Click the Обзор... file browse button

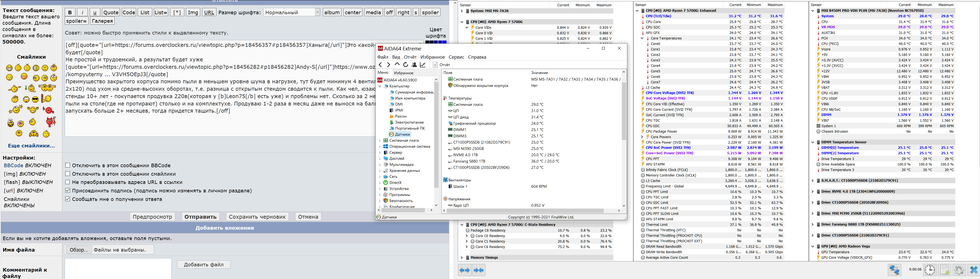(79, 250)
